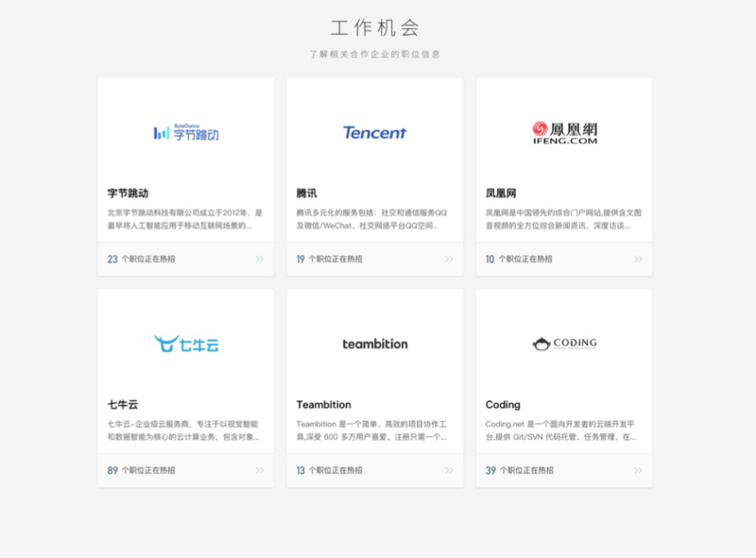Open the ByteDance 字节跳动 logo
The height and width of the screenshot is (558, 756).
pos(186,132)
